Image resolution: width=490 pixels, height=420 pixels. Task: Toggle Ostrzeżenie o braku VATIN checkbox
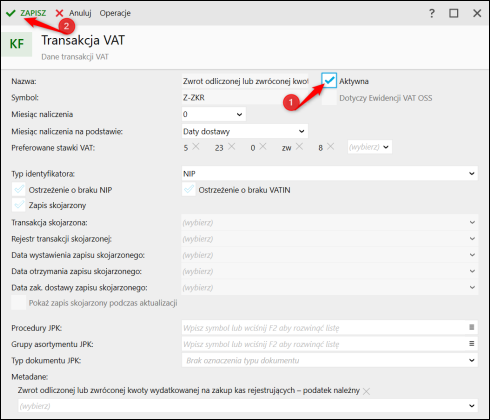[189, 189]
